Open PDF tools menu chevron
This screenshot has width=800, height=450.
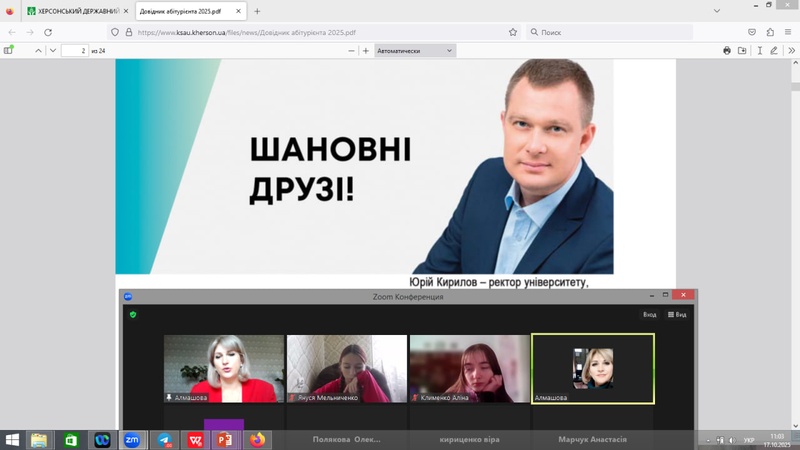coord(789,50)
